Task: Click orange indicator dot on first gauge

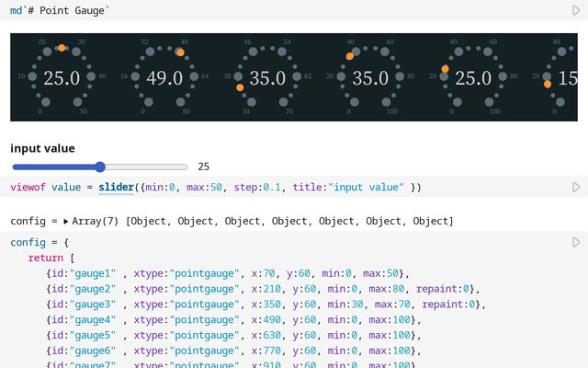Action: coord(61,48)
